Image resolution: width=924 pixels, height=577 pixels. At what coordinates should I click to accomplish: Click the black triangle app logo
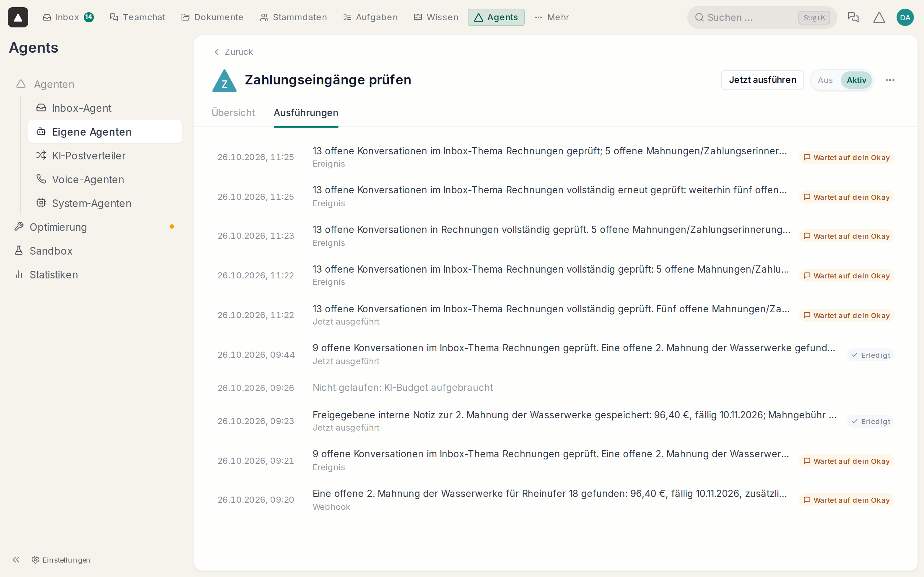coord(18,17)
